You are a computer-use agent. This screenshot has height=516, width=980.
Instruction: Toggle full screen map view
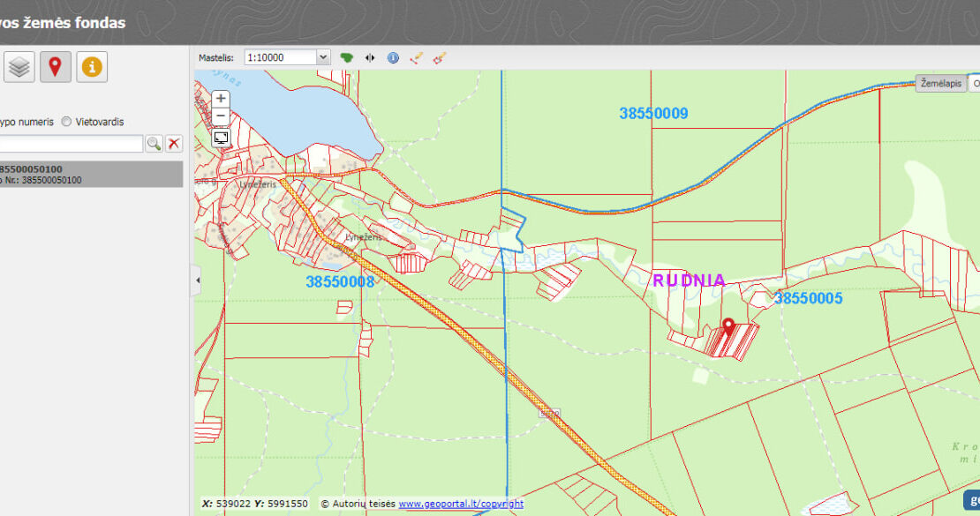coord(221,138)
